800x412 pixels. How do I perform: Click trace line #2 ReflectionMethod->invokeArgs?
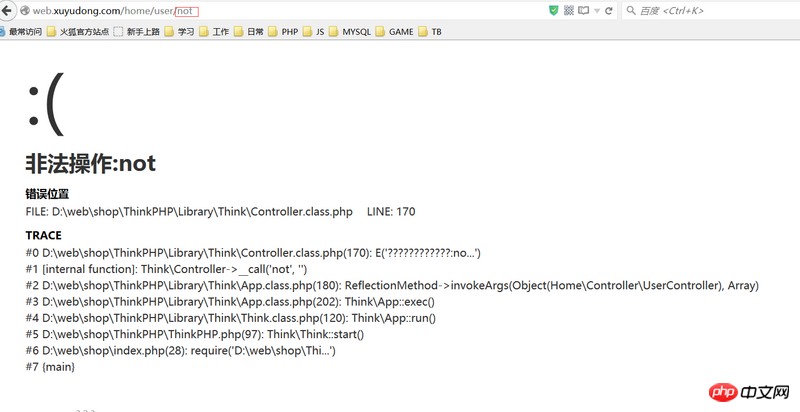point(392,286)
